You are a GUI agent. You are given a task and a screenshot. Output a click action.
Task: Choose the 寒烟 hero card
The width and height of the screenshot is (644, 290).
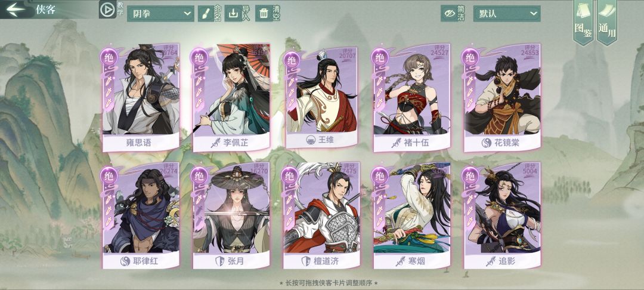click(x=412, y=215)
